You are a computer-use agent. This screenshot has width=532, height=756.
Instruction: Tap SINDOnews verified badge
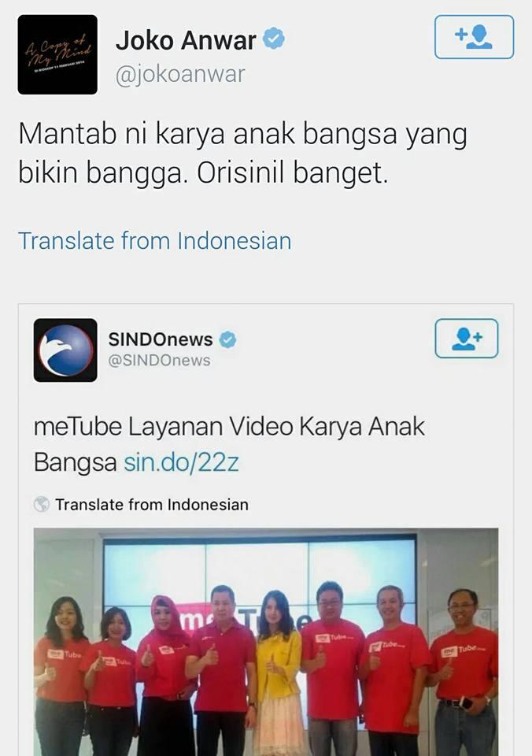(x=228, y=340)
